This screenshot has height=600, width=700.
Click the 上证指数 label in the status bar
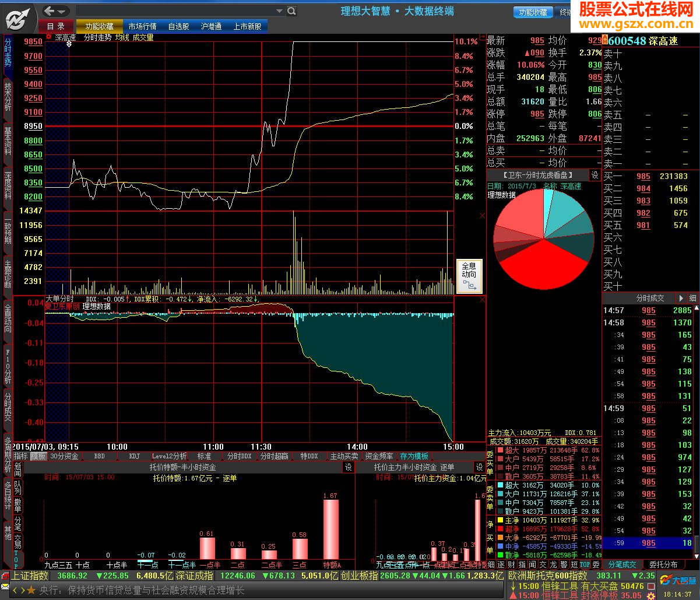[x=29, y=576]
